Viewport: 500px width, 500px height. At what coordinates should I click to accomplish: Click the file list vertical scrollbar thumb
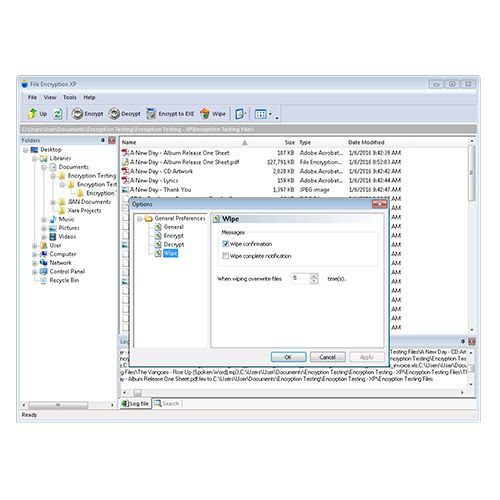click(471, 173)
